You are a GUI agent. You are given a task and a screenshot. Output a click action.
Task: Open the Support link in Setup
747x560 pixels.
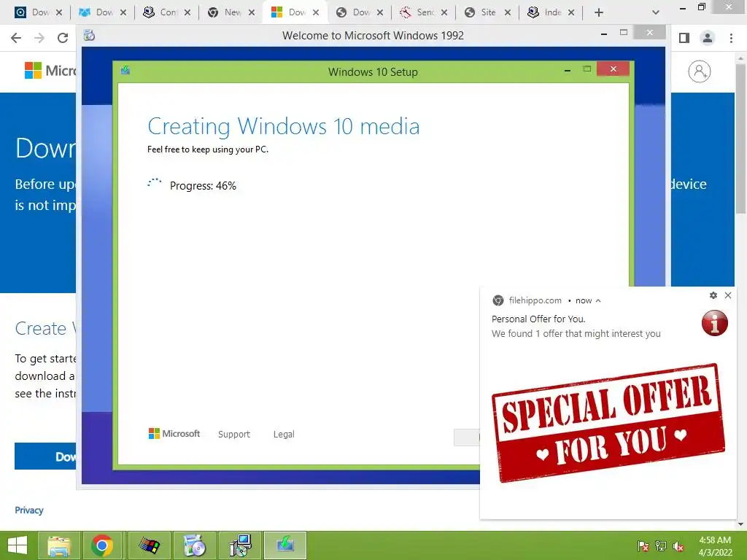point(234,435)
